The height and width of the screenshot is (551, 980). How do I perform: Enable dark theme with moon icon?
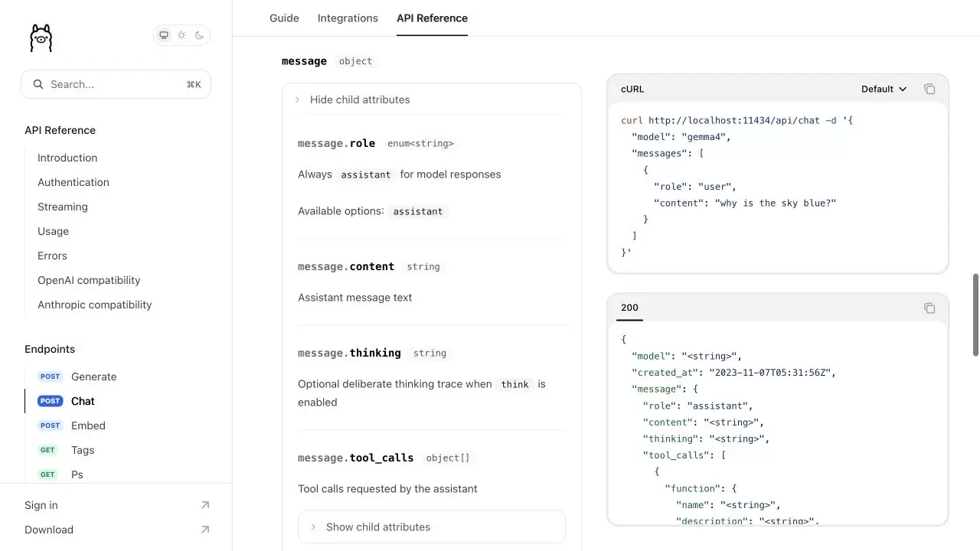[x=199, y=35]
